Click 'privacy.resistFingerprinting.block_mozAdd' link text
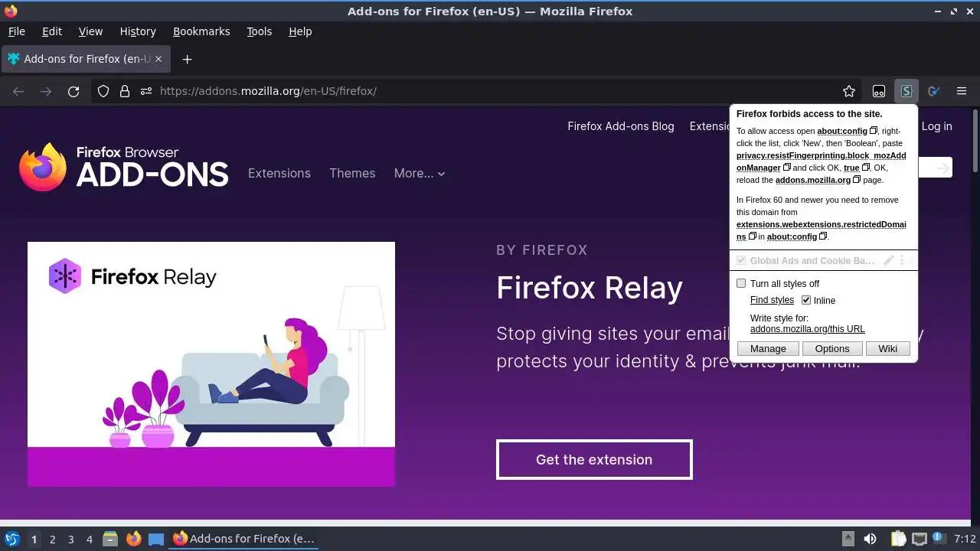Viewport: 980px width, 551px height. coord(822,155)
